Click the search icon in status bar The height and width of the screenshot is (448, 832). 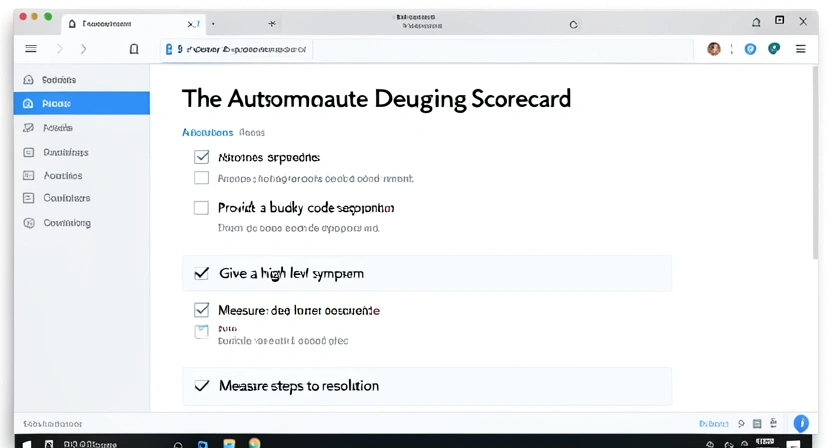pyautogui.click(x=741, y=424)
